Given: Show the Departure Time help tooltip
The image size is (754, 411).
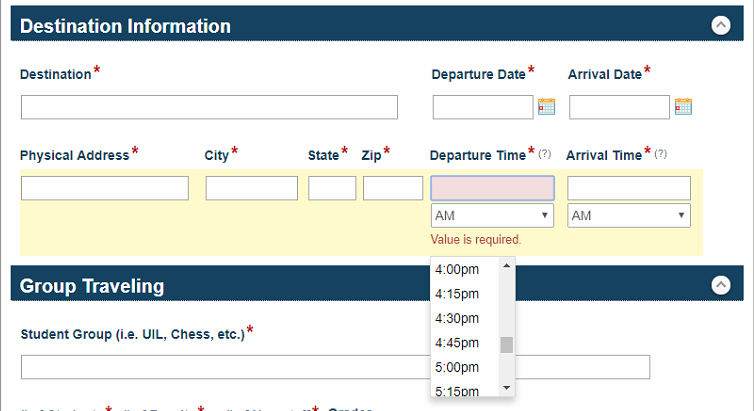Looking at the screenshot, I should click(544, 154).
